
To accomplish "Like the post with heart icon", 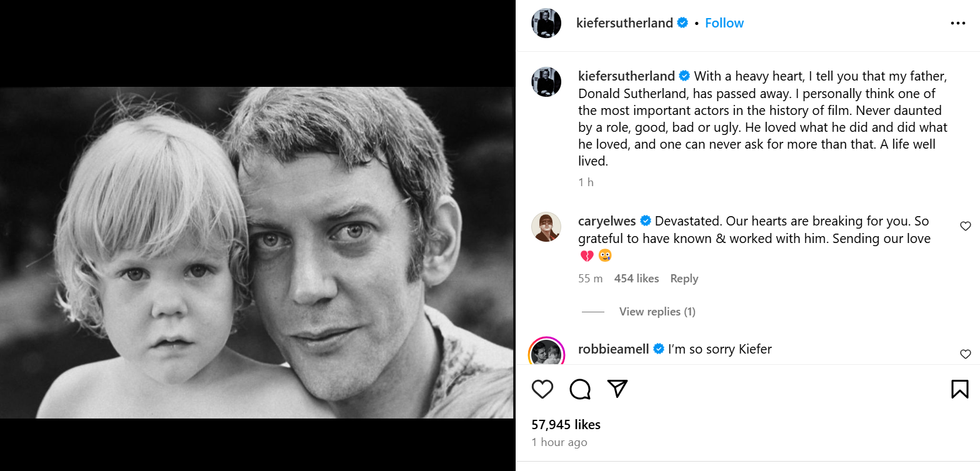I will (x=542, y=389).
